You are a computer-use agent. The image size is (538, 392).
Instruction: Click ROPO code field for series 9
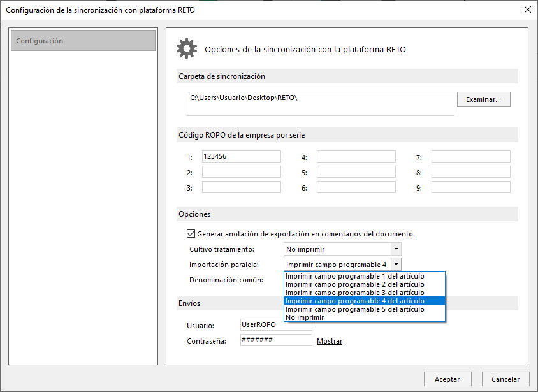point(470,187)
